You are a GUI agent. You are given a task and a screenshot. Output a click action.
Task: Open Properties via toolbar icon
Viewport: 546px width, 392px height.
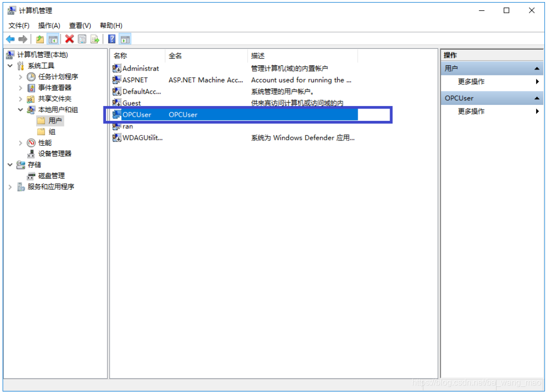coord(82,39)
